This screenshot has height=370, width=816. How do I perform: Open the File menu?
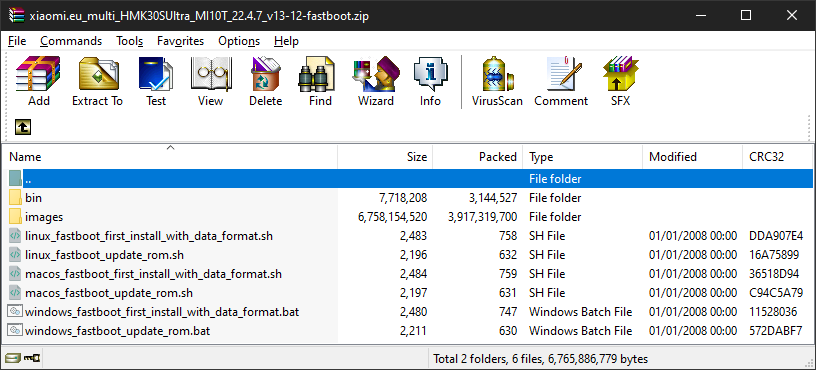pyautogui.click(x=17, y=41)
